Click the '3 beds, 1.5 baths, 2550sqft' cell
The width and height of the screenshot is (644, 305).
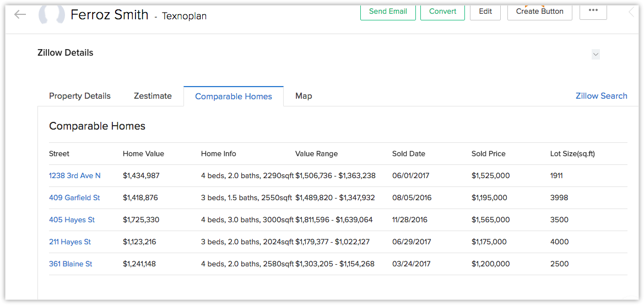[246, 197]
